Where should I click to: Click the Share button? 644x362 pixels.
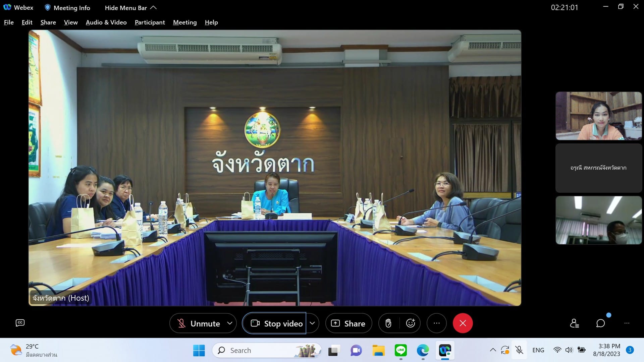click(348, 323)
